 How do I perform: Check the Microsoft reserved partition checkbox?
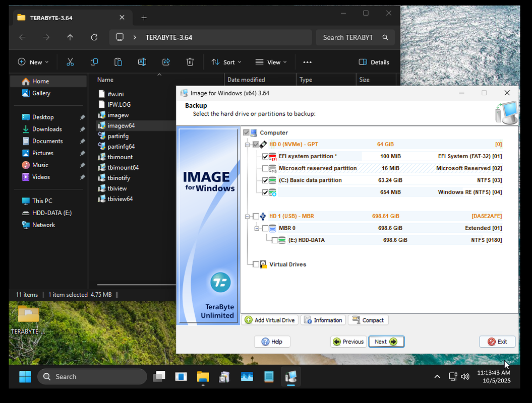point(265,168)
